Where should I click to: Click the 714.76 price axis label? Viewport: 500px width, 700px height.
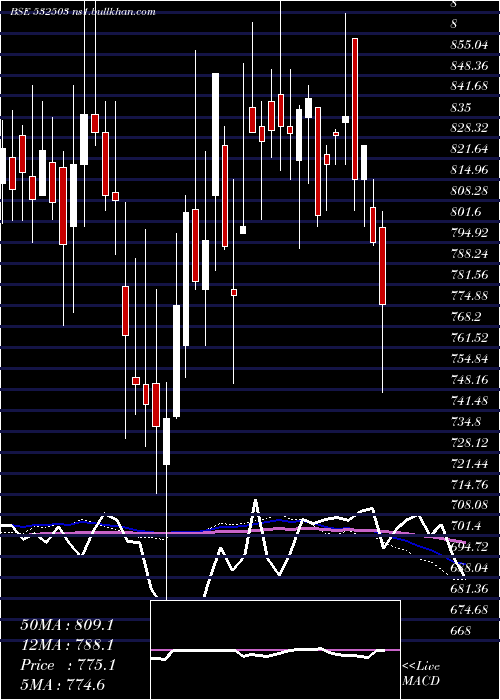click(469, 484)
